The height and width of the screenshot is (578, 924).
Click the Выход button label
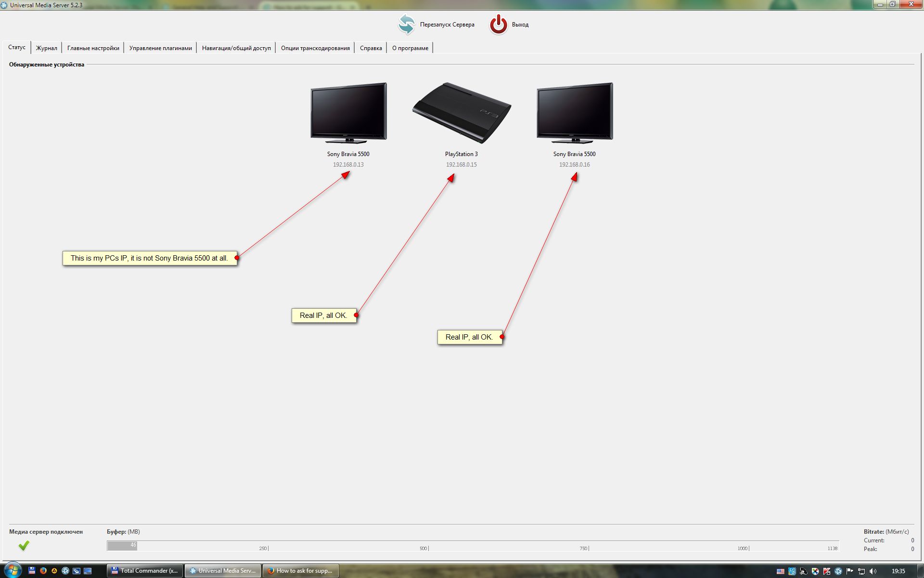click(x=520, y=25)
